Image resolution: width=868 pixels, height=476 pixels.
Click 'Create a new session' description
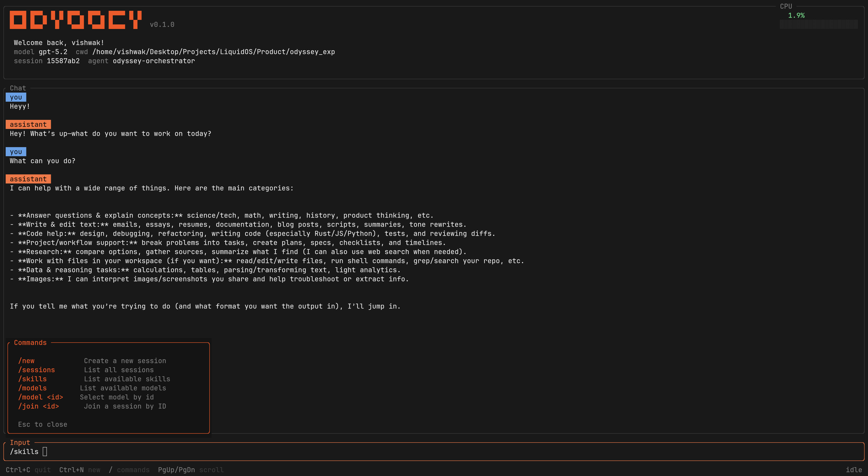pyautogui.click(x=125, y=361)
